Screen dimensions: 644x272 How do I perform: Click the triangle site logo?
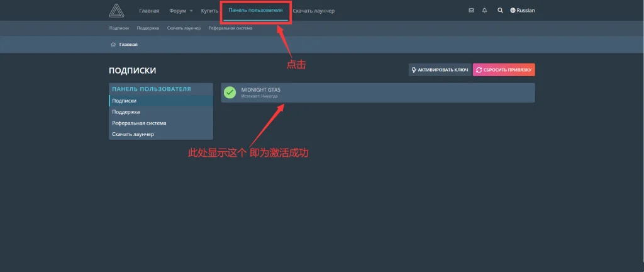tap(117, 11)
